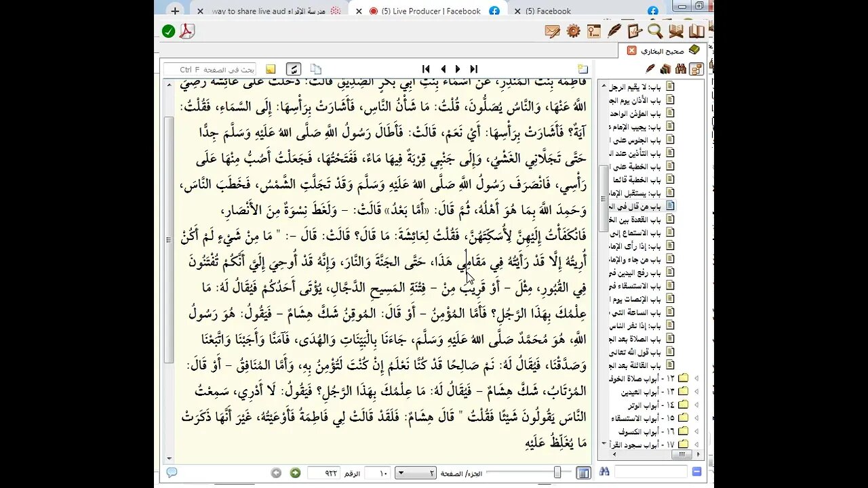
Task: Close the Live Producer Facebook tab
Action: 359,11
